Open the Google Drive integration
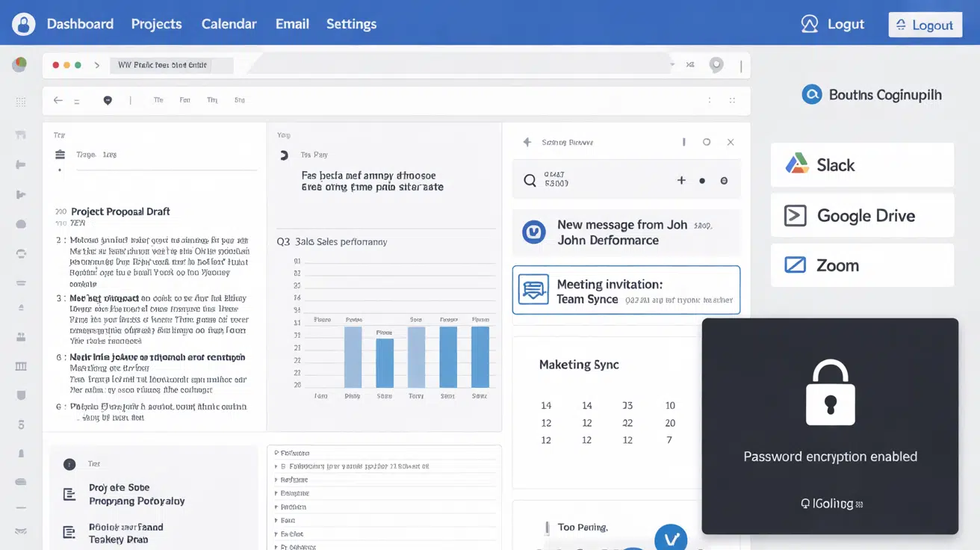Screen dimensions: 980x550 pos(861,215)
